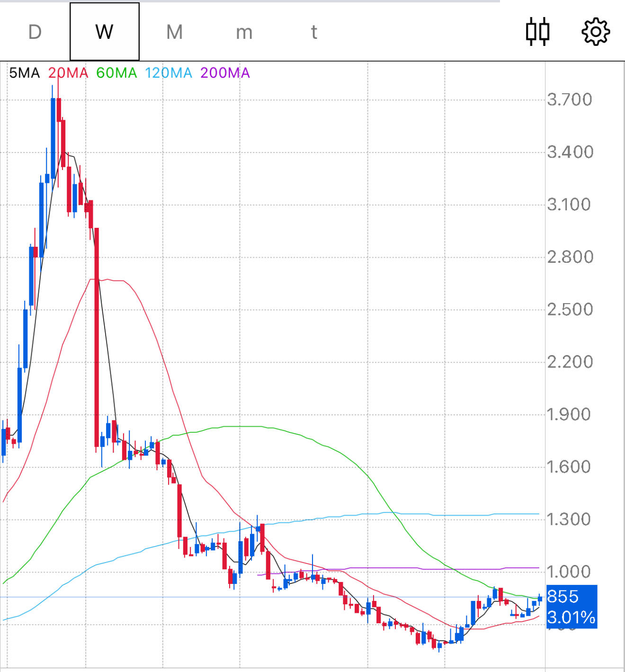This screenshot has height=672, width=625.
Task: Tap the 3.100 price axis label
Action: pos(569,205)
